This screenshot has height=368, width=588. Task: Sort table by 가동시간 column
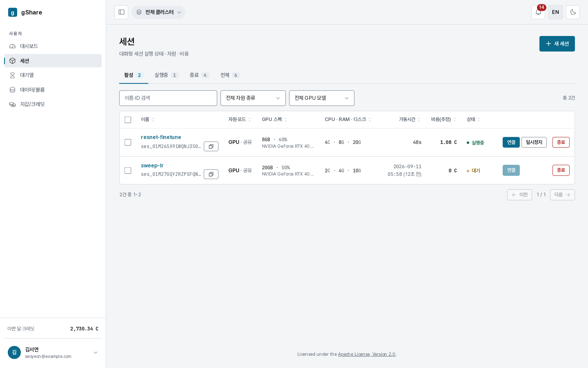click(x=410, y=119)
